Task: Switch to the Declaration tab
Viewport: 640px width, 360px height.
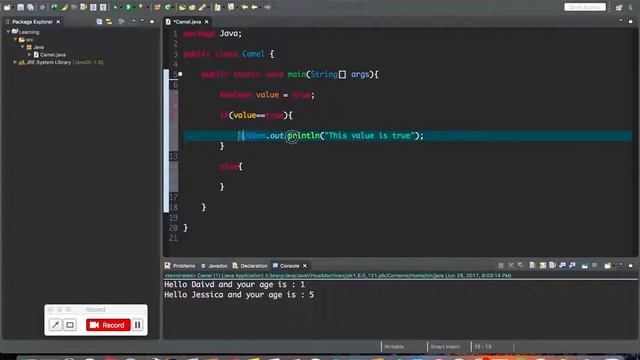Action: [254, 266]
